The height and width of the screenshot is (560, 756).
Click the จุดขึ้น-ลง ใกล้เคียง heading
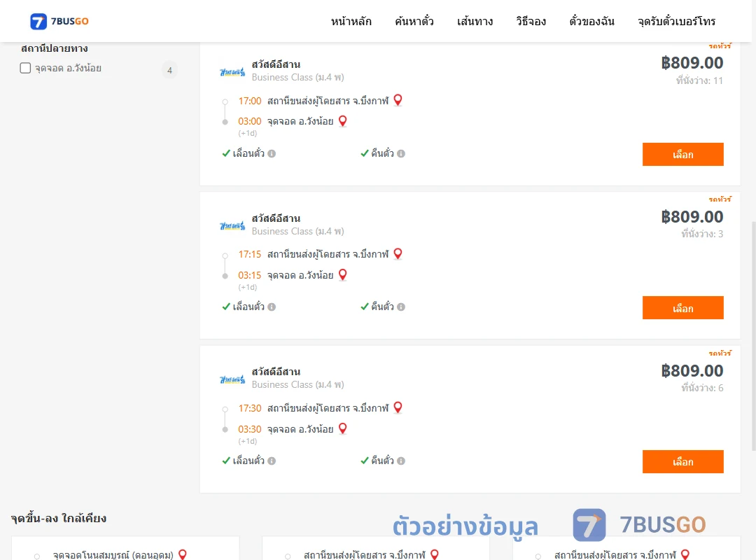click(58, 519)
